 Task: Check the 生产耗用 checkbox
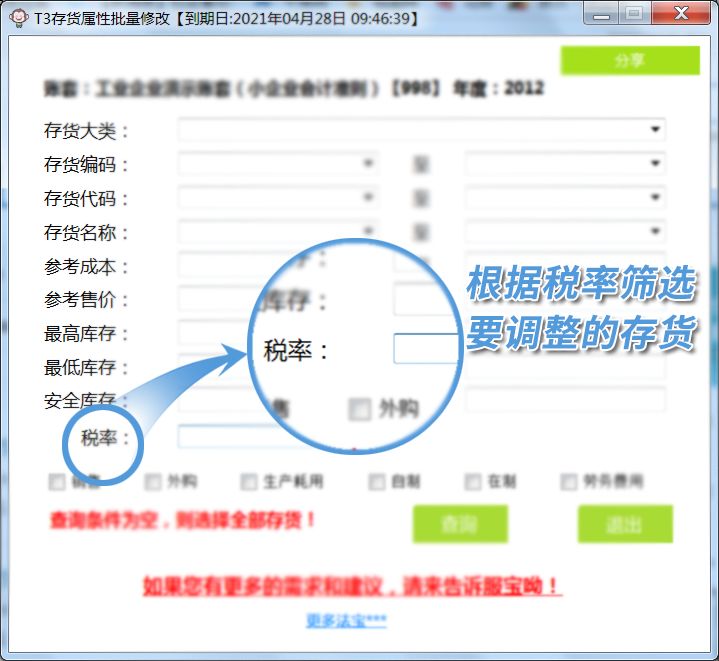tap(249, 482)
